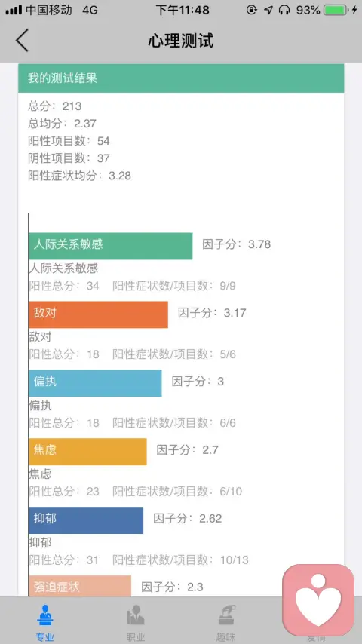Tap the back arrow icon

click(x=22, y=40)
